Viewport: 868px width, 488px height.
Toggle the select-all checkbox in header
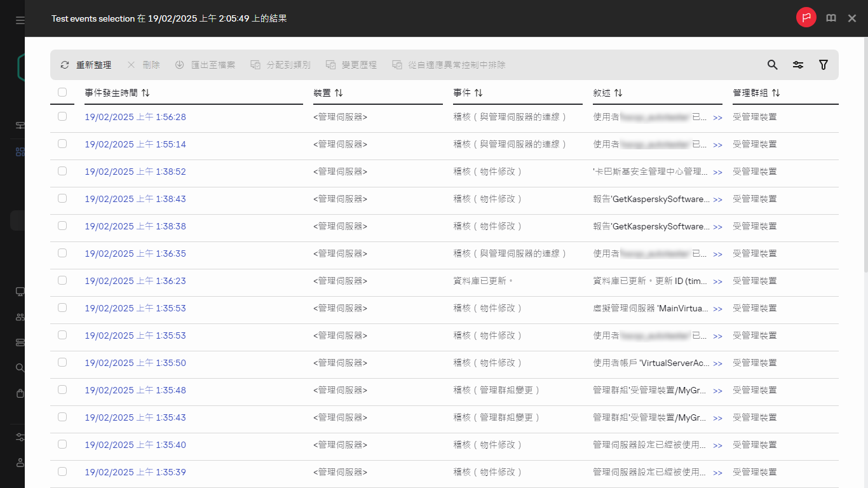coord(62,92)
